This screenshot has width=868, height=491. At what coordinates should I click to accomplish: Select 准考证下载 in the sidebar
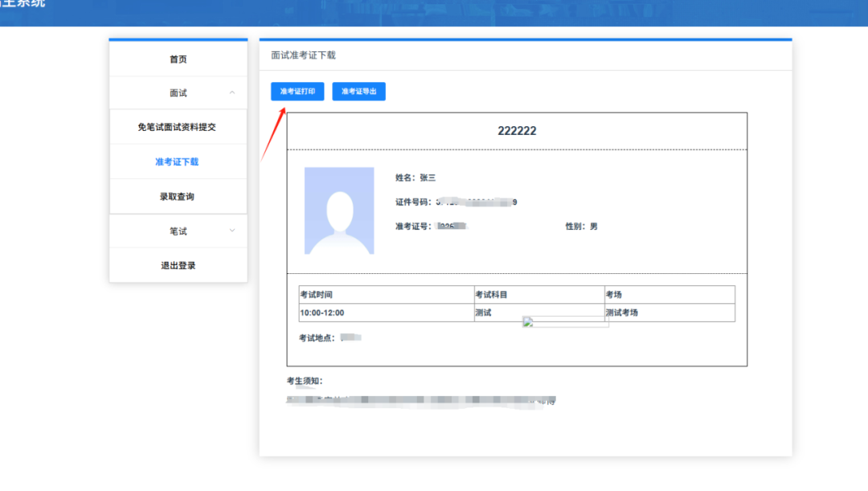pyautogui.click(x=178, y=162)
